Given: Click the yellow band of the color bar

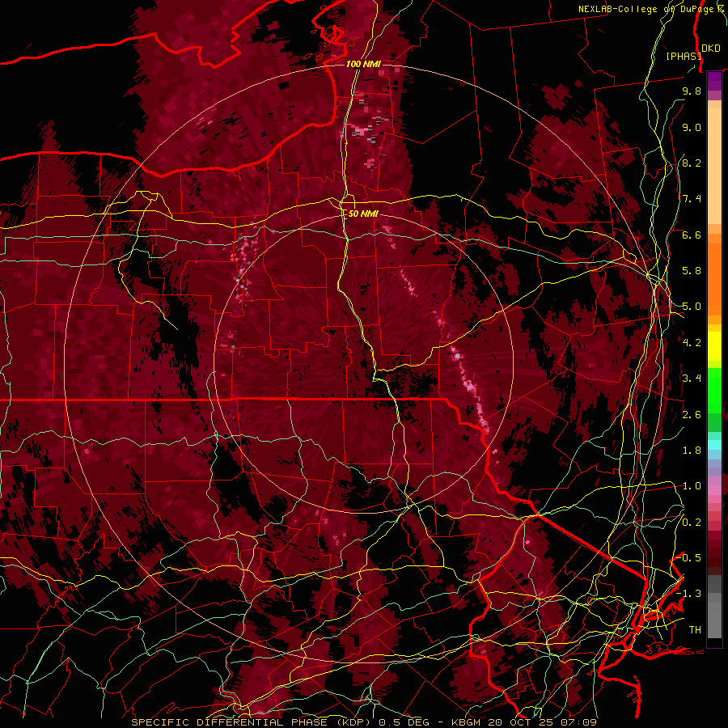Looking at the screenshot, I should (x=714, y=346).
